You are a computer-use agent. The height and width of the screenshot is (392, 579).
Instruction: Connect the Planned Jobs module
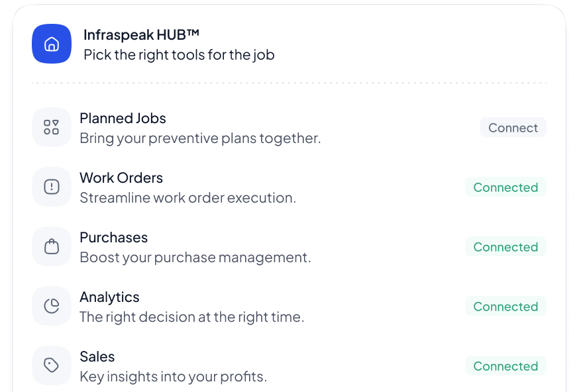513,127
